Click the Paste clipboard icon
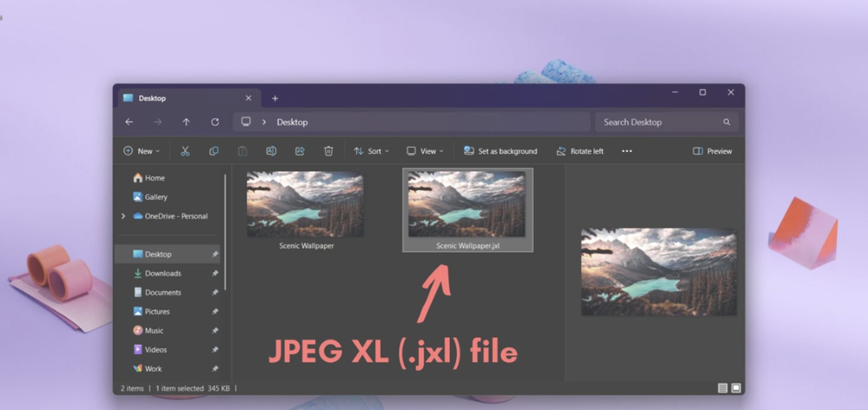 coord(242,151)
